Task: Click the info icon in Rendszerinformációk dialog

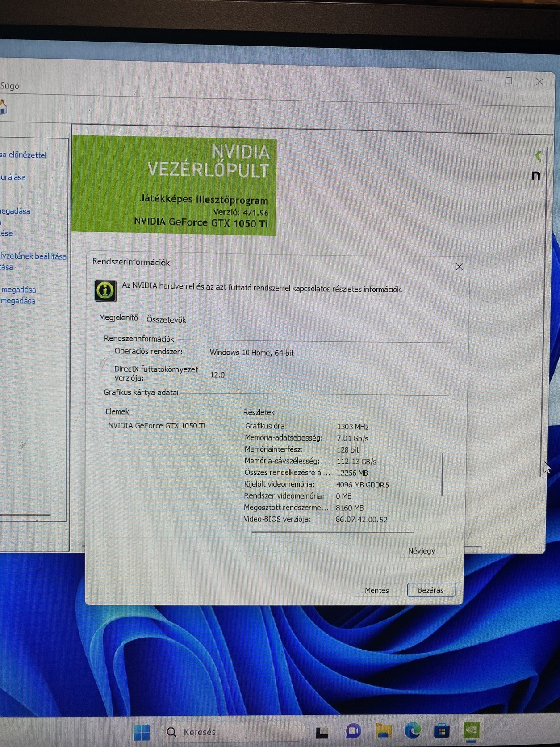Action: click(x=105, y=290)
